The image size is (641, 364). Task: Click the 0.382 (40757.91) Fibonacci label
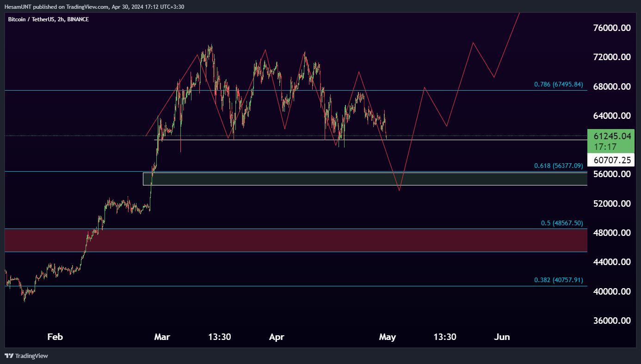[559, 280]
